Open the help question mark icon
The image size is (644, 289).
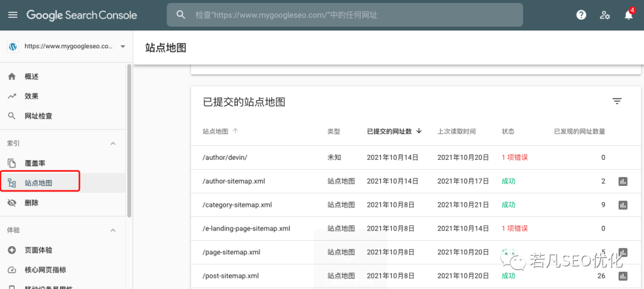pos(581,15)
